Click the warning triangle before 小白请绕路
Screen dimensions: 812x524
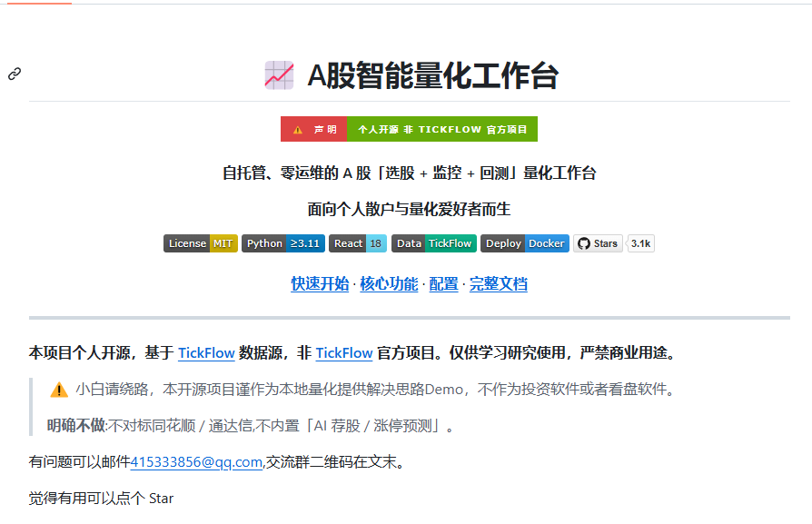click(x=59, y=390)
